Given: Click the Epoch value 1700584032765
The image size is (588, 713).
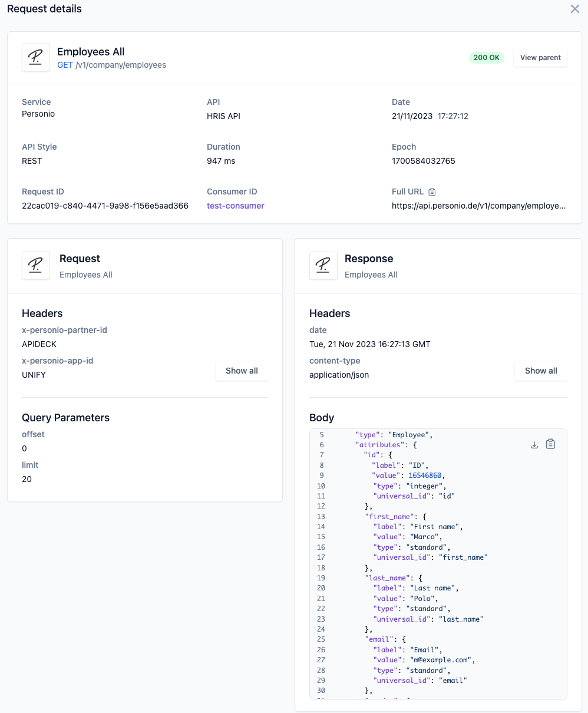Looking at the screenshot, I should pos(424,161).
